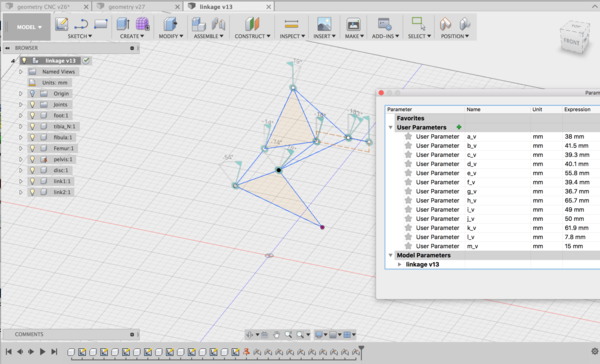Viewport: 600px width, 364px height.
Task: Click the timeline settings gear icon
Action: (594, 351)
